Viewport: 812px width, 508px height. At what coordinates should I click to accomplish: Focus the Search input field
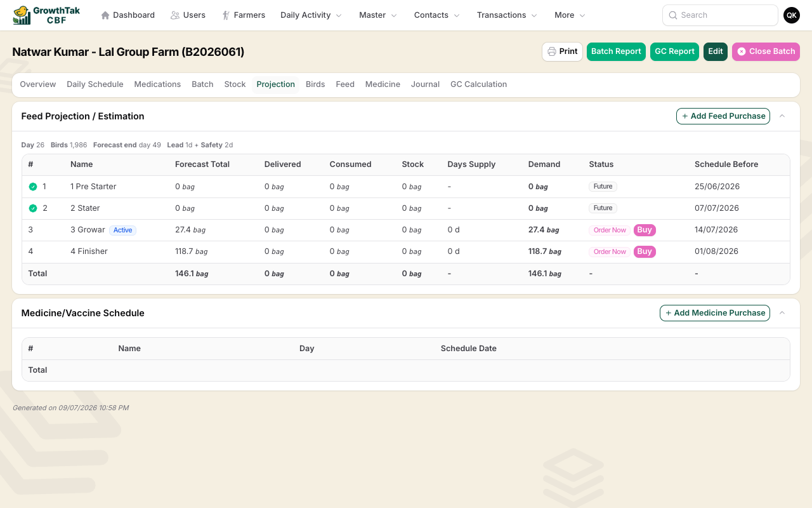tap(720, 15)
